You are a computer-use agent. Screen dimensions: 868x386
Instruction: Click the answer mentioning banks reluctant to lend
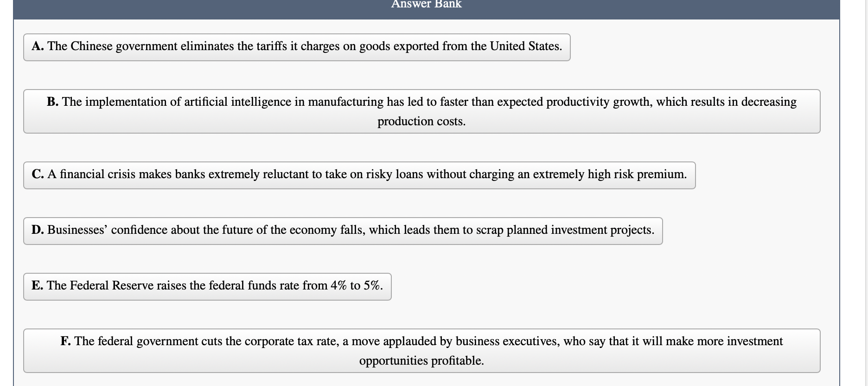pyautogui.click(x=359, y=175)
